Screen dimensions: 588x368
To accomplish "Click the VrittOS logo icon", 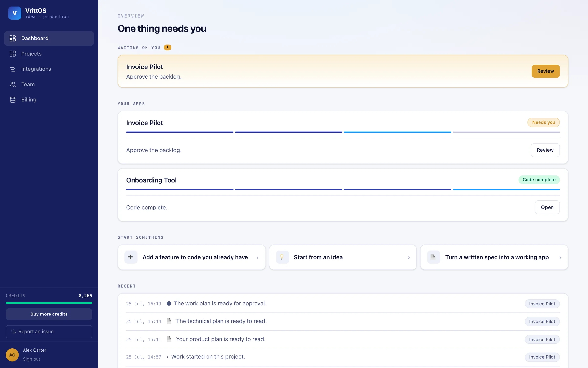I will [14, 13].
